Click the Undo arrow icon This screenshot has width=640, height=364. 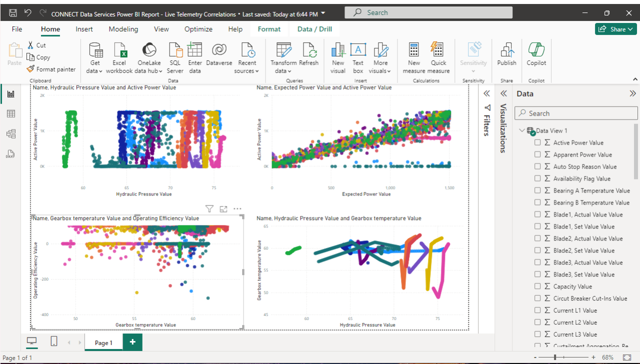pos(28,13)
